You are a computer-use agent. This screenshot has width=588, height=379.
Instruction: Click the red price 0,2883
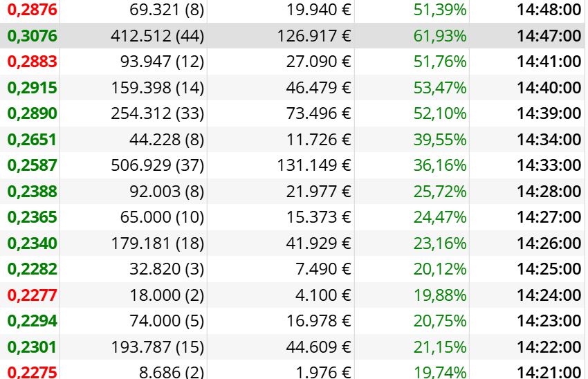pyautogui.click(x=33, y=62)
